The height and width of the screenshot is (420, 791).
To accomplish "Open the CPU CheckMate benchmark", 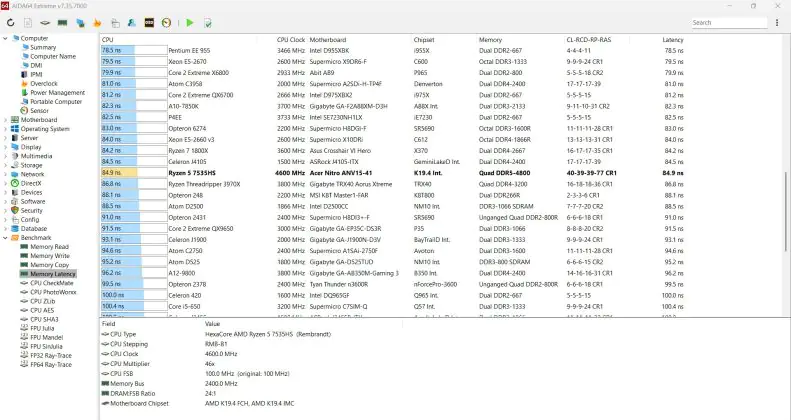I will point(52,283).
